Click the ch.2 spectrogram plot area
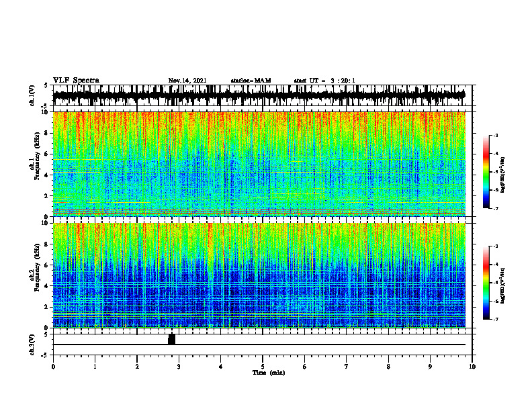 point(259,275)
